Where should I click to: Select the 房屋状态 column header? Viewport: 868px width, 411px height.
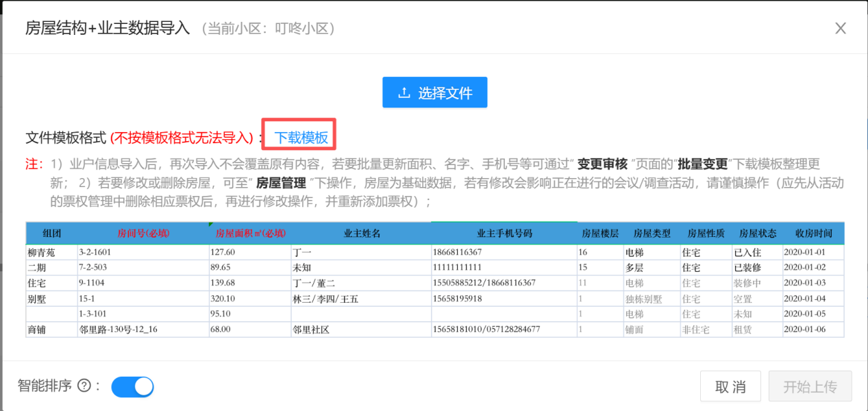(758, 234)
